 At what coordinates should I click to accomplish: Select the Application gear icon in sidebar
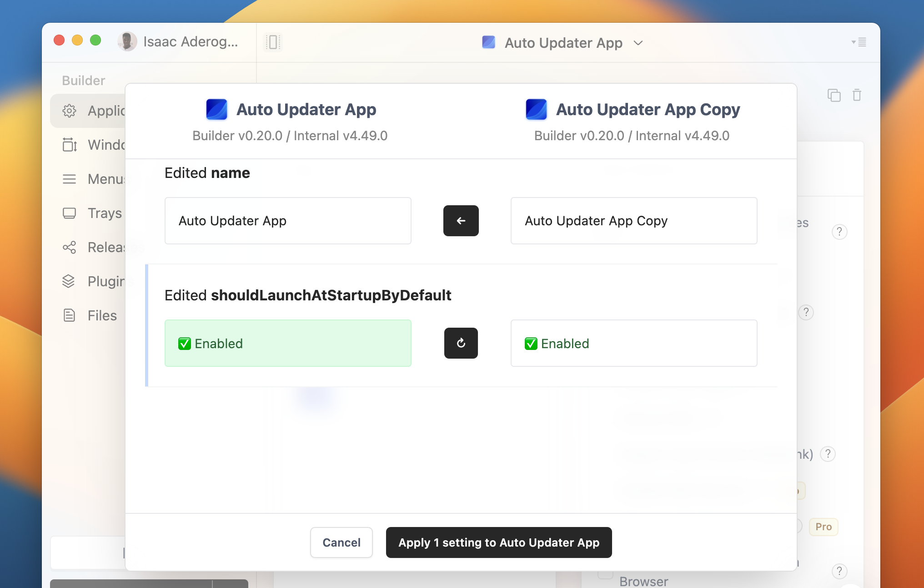pos(69,111)
